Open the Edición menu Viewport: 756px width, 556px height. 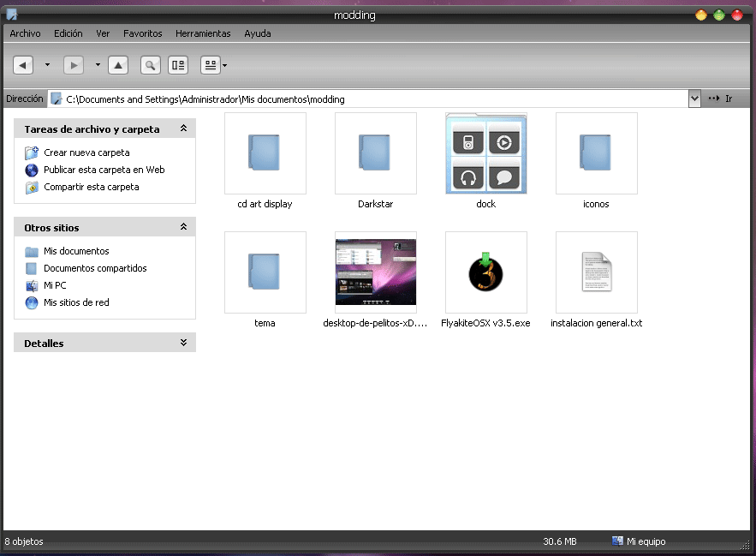68,33
